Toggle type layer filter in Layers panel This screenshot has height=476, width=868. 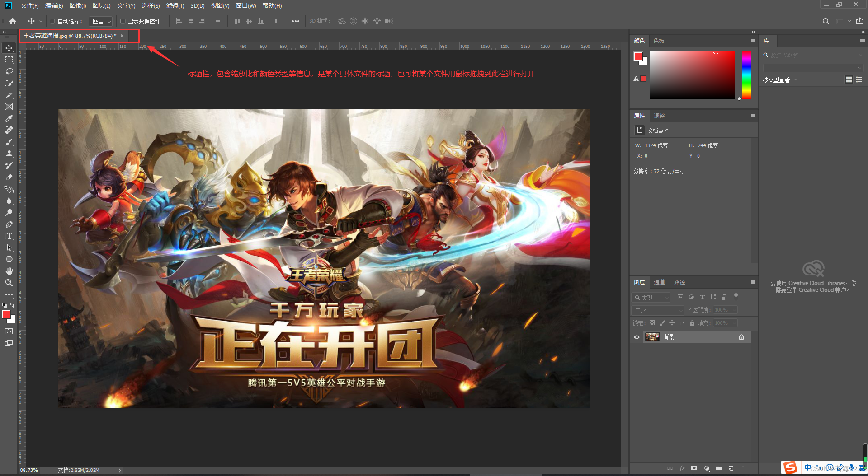(702, 297)
